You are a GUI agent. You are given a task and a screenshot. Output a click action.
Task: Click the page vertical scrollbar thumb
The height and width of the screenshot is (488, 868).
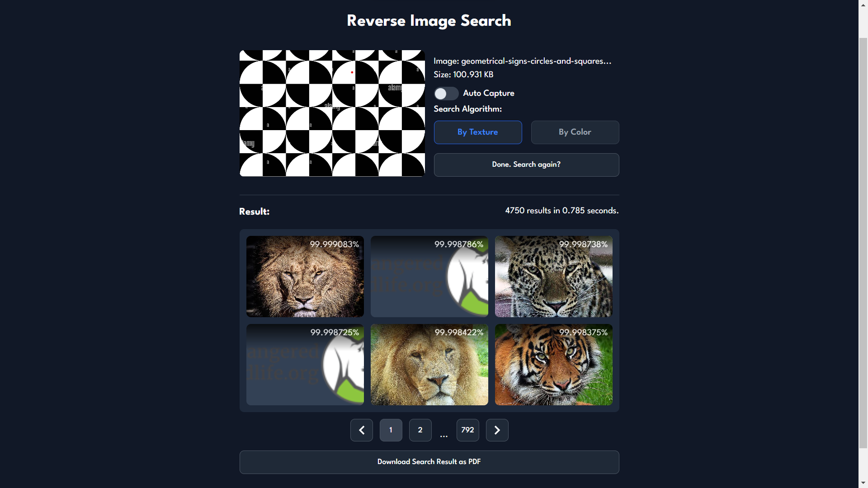(863, 244)
